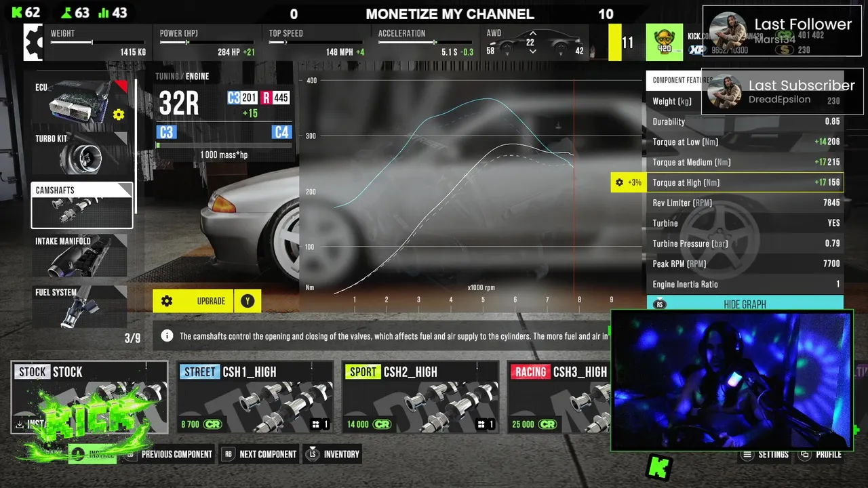868x488 pixels.
Task: Click the follower count icon showing 63
Action: pyautogui.click(x=66, y=12)
